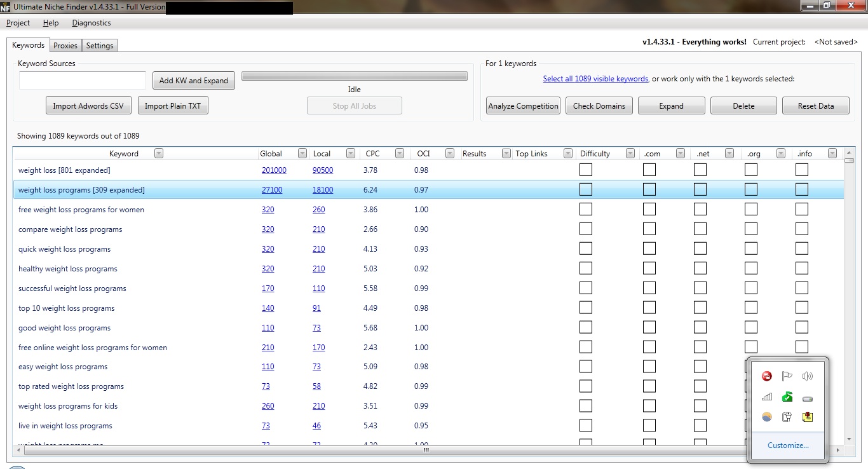Open the yellow sticky note tray icon

click(808, 417)
